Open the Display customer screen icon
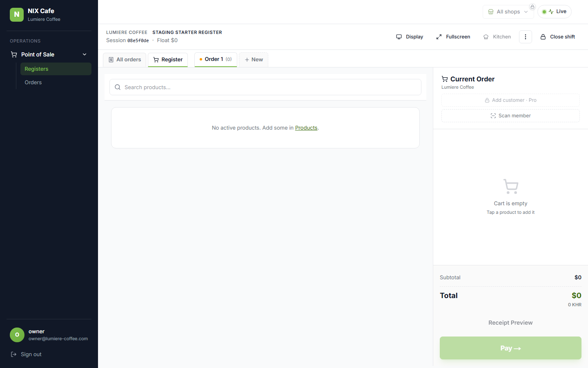 [399, 37]
